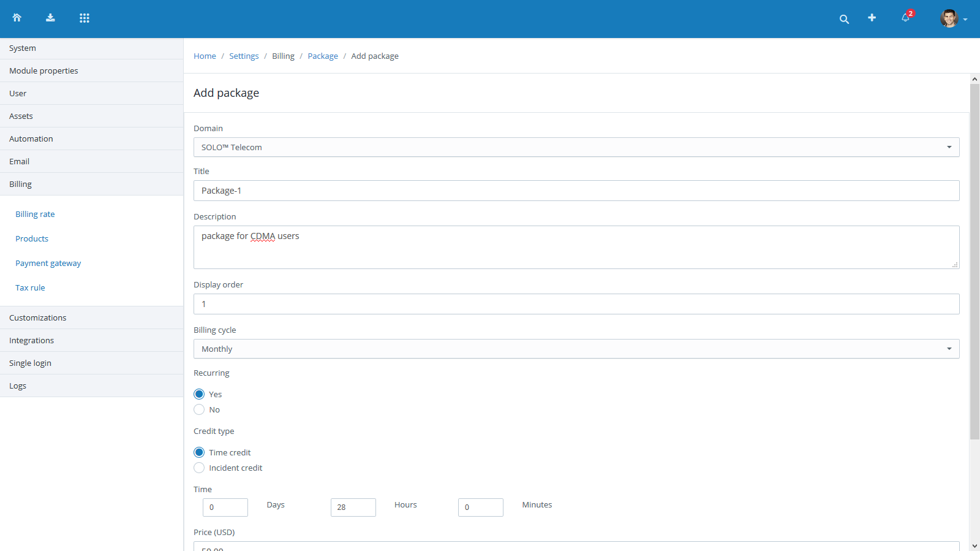Click the Home icon in top bar
Screen dimensions: 980x551
[x=17, y=18]
